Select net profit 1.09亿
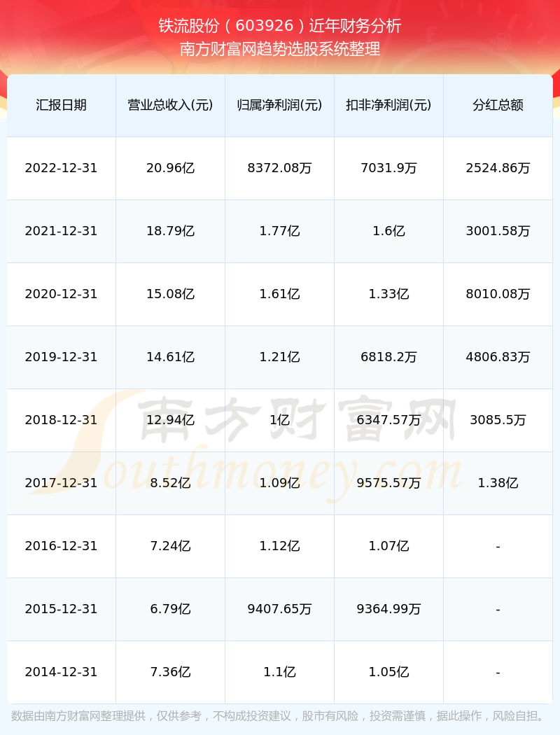Screen dimensions: 560x735 (280, 483)
